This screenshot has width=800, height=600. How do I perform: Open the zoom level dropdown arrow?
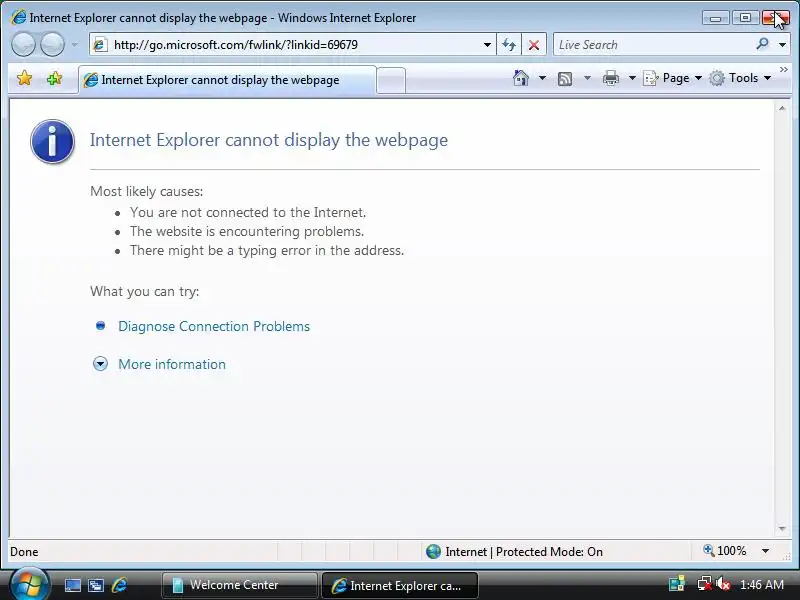(765, 551)
